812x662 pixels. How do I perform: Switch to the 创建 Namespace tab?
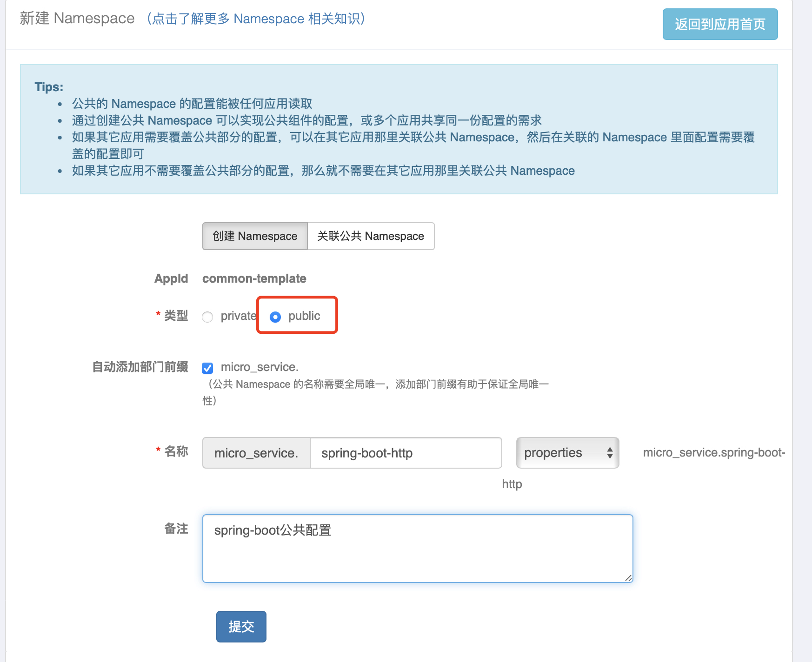point(255,236)
